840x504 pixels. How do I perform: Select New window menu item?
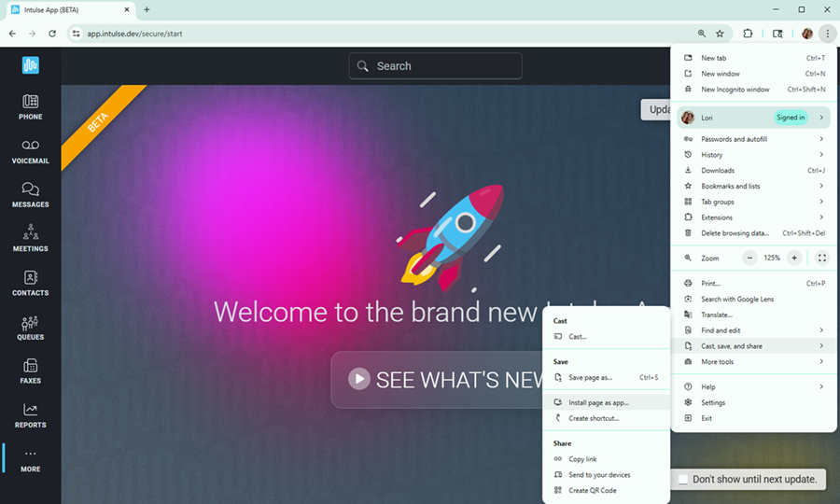(753, 74)
